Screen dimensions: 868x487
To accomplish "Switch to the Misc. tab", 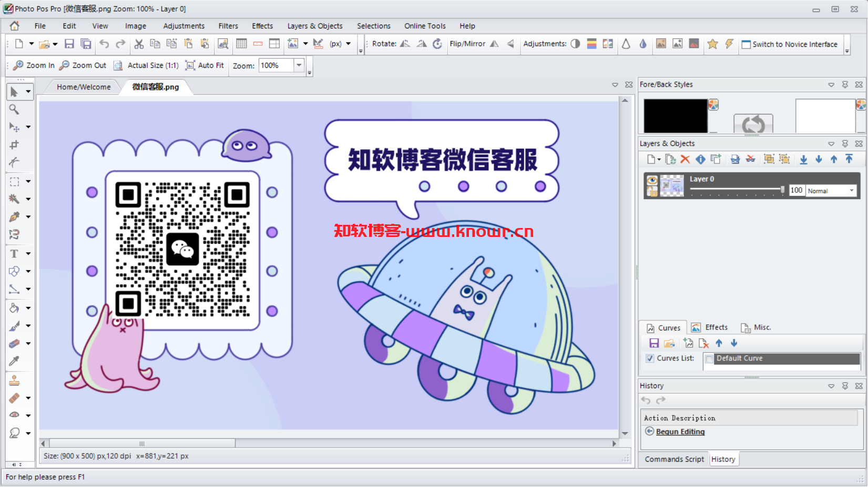I will click(x=756, y=327).
